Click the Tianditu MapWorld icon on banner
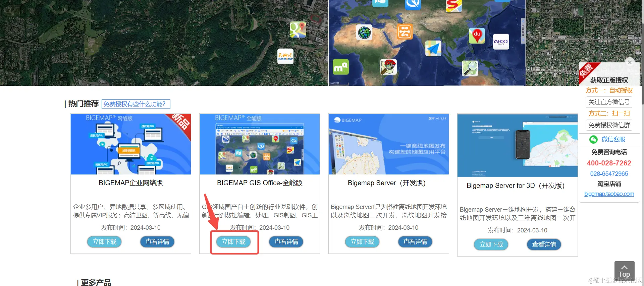This screenshot has width=644, height=286. click(x=285, y=56)
